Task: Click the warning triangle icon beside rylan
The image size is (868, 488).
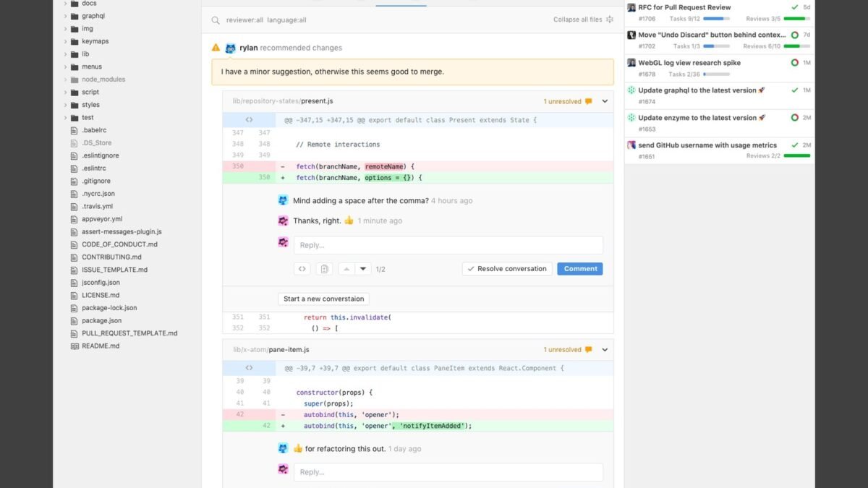Action: [x=216, y=48]
